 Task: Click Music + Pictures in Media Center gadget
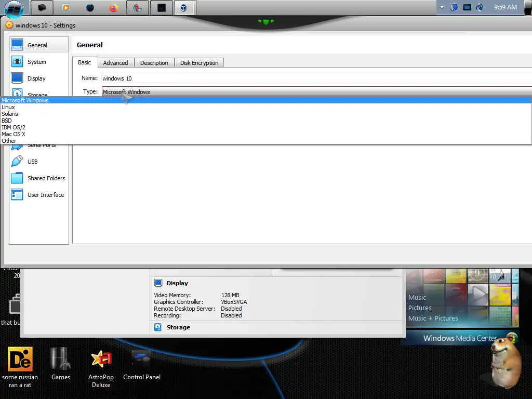tap(433, 318)
